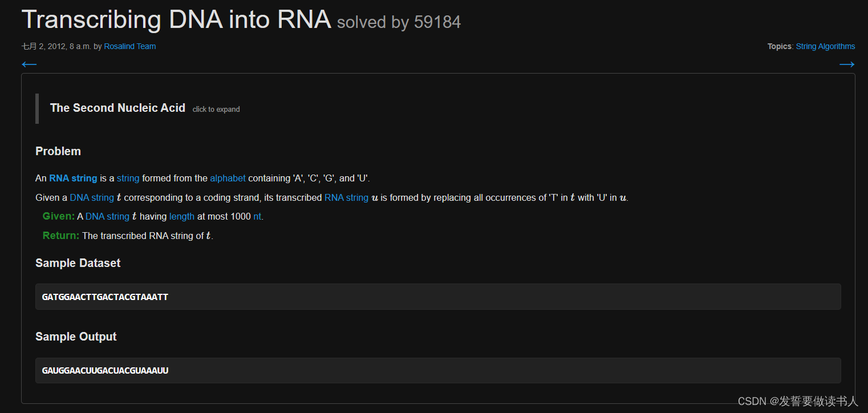The width and height of the screenshot is (868, 413).
Task: Open the 'String Algorithms' topic link
Action: pos(825,46)
